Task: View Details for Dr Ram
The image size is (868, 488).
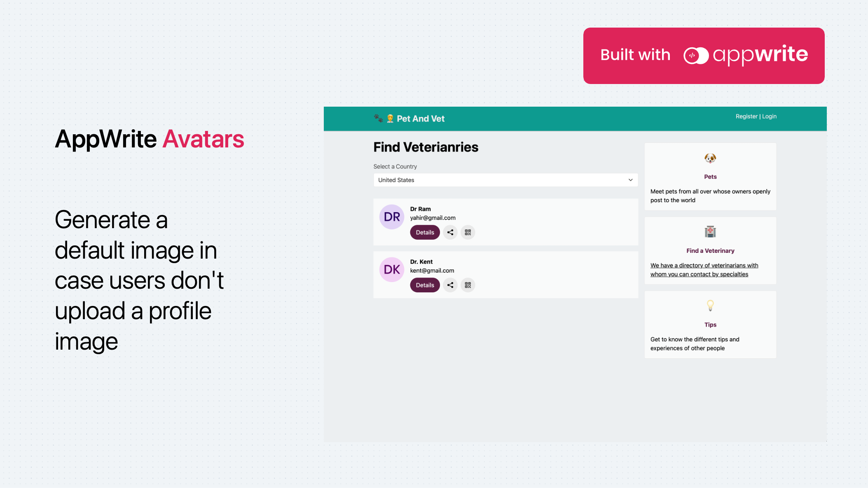Action: (425, 232)
